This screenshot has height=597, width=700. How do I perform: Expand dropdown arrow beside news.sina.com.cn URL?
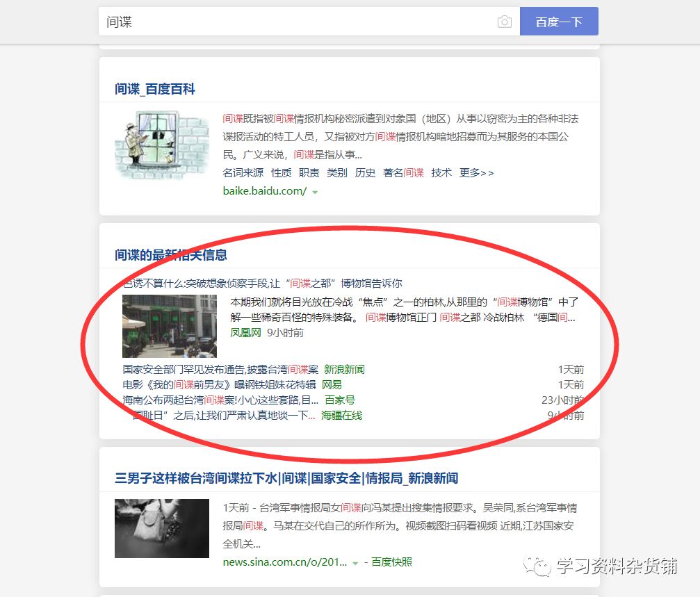[x=355, y=564]
